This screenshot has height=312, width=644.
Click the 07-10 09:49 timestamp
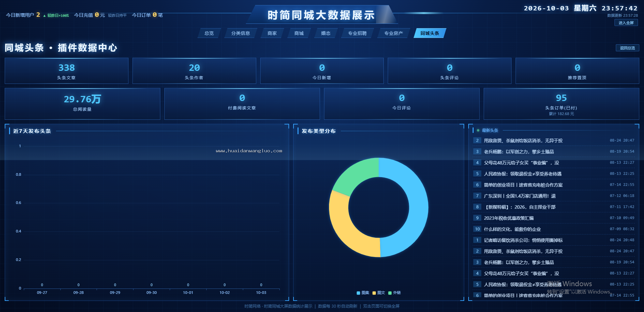tap(622, 218)
